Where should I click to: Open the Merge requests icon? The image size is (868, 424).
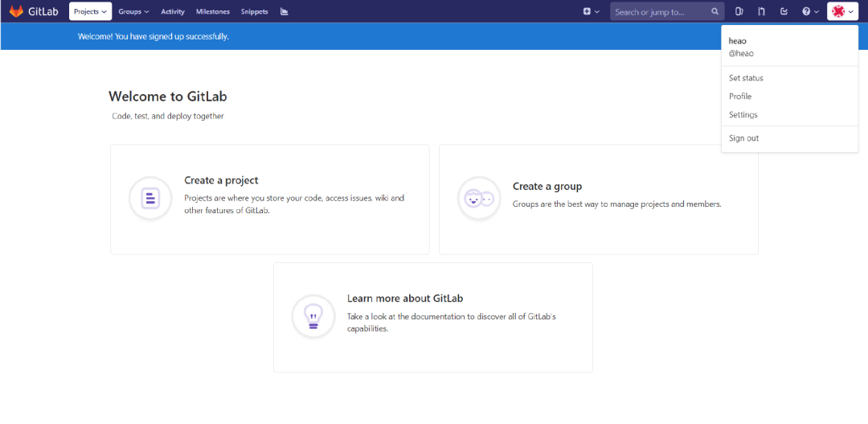click(761, 11)
